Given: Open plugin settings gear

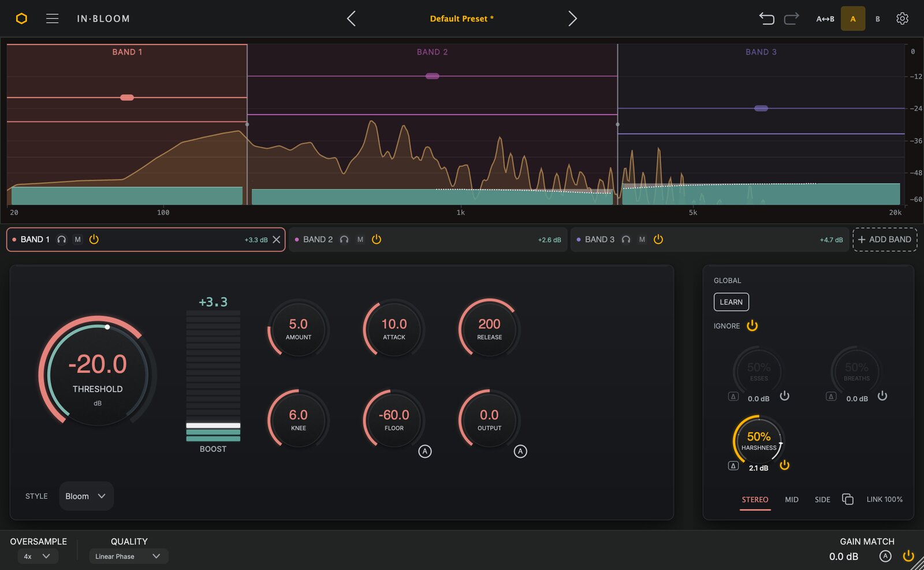Looking at the screenshot, I should (x=902, y=18).
